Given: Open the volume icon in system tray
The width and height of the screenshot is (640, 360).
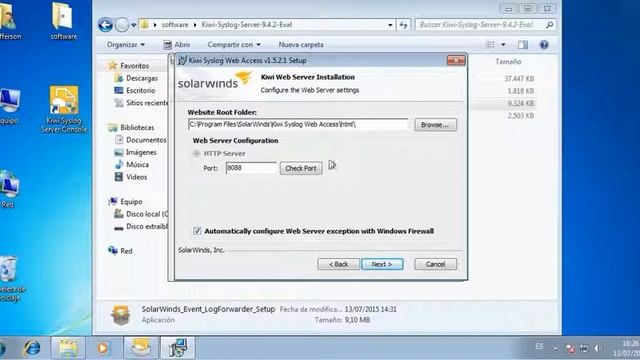Looking at the screenshot, I should pos(598,348).
